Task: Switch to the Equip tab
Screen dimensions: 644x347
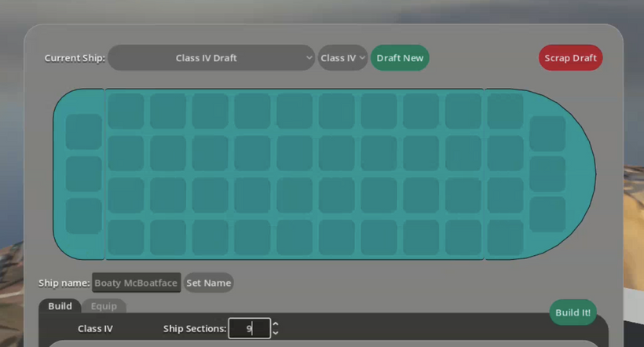Action: point(104,306)
